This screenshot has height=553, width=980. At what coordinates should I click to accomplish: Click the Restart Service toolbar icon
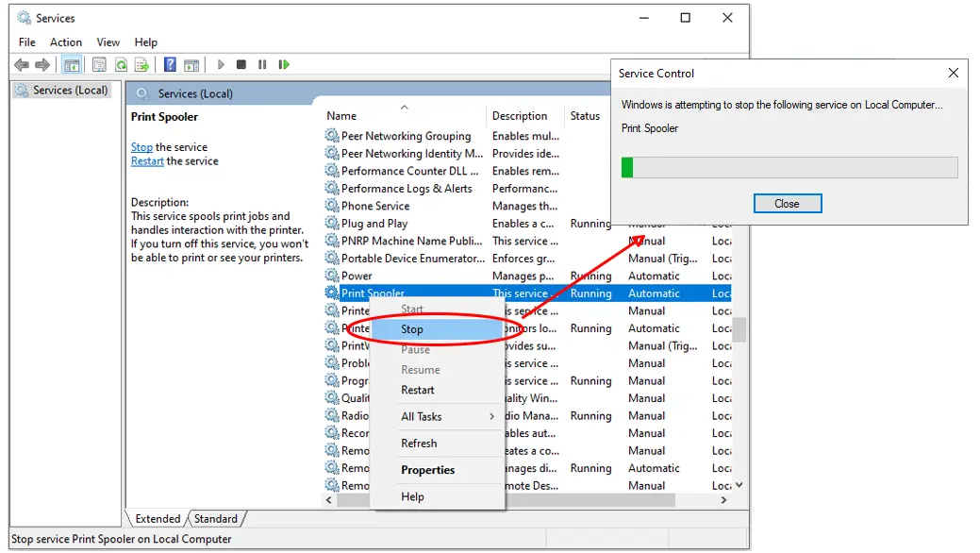(x=283, y=65)
